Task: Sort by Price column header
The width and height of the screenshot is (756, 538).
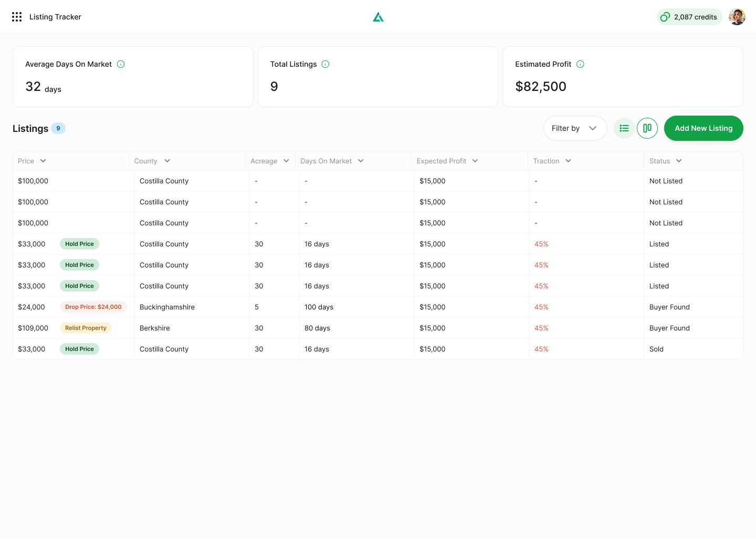Action: (32, 161)
